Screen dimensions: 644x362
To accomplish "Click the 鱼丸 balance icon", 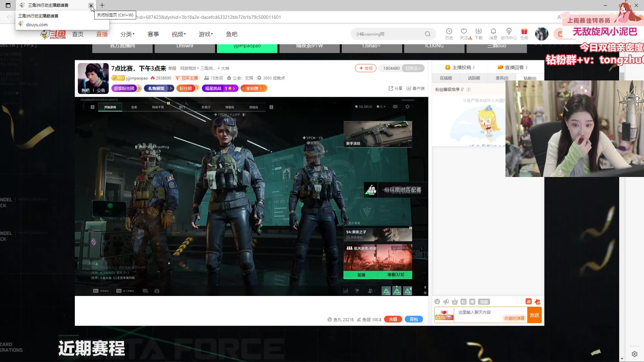I will click(x=329, y=319).
